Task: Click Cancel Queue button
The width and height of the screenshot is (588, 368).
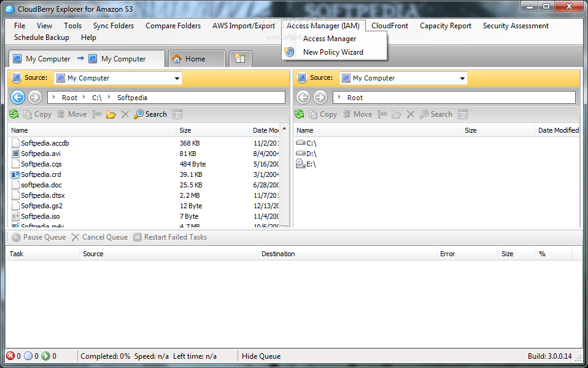Action: [100, 237]
